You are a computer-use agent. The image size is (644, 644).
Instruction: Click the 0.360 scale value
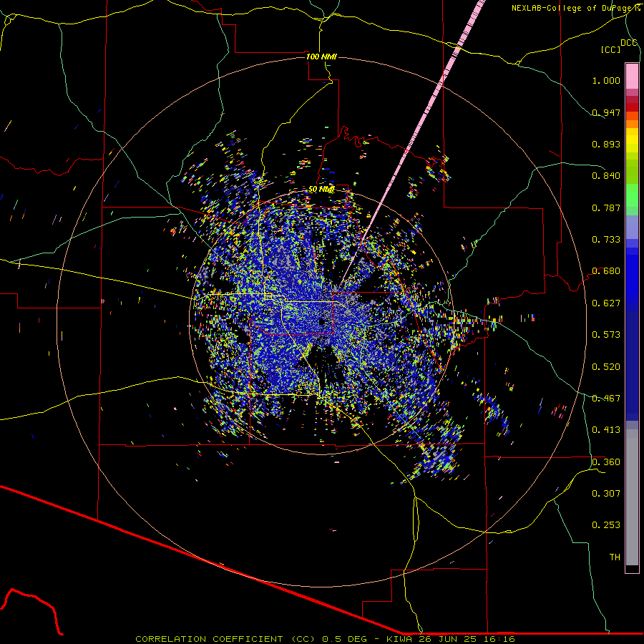pos(606,462)
